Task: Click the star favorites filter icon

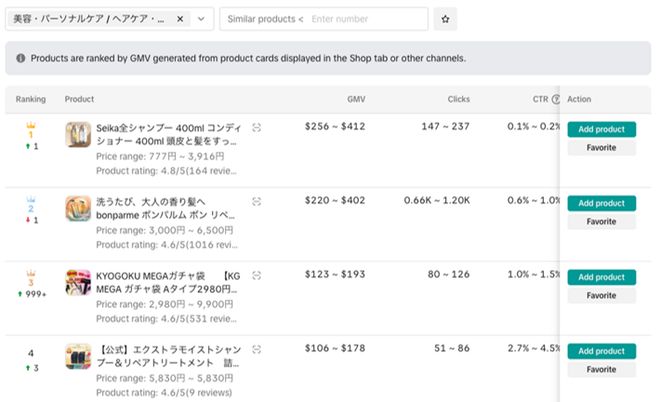Action: pos(445,19)
